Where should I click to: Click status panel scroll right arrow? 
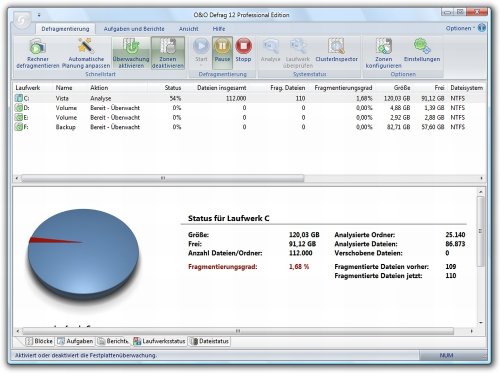pos(471,331)
